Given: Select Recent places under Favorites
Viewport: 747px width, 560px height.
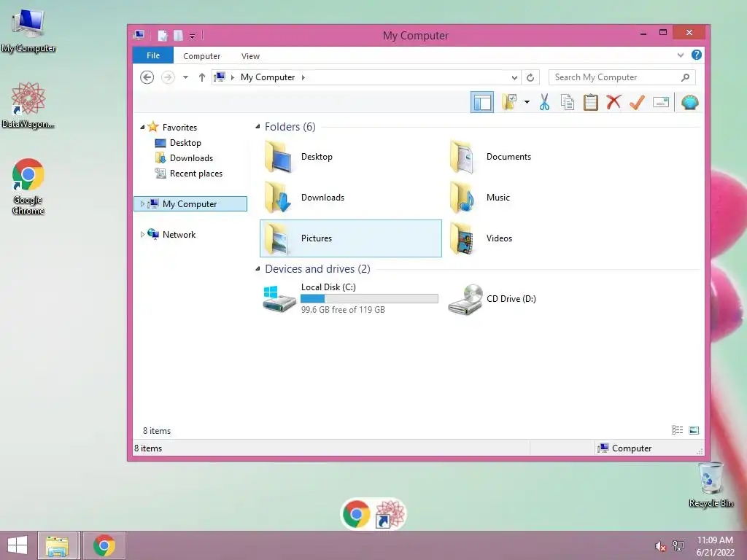Looking at the screenshot, I should point(196,174).
